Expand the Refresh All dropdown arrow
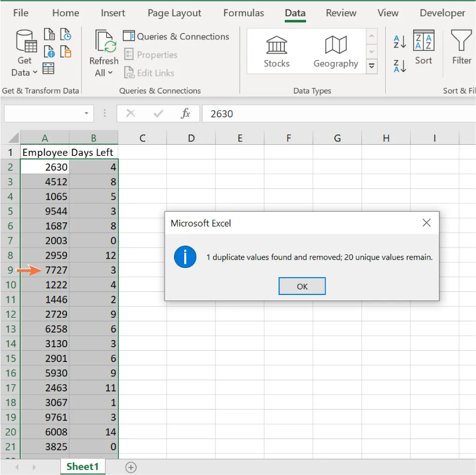Viewport: 476px width, 475px height. tap(110, 73)
